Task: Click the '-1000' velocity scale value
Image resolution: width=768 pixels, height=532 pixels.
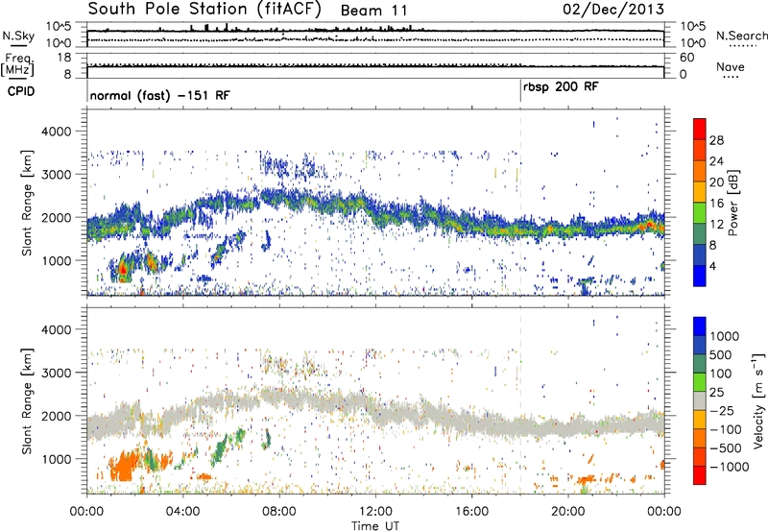Action: [x=729, y=467]
